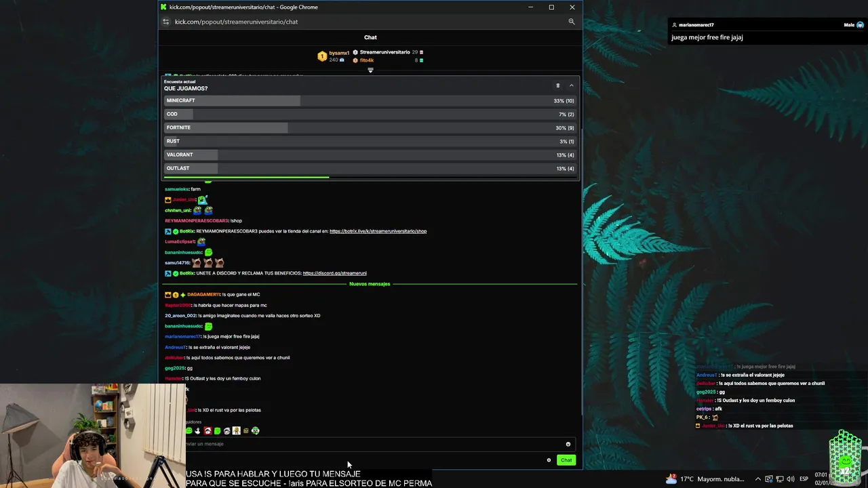Vote for FORTNITE in the poll
Screen dimensions: 868x488
[370, 127]
